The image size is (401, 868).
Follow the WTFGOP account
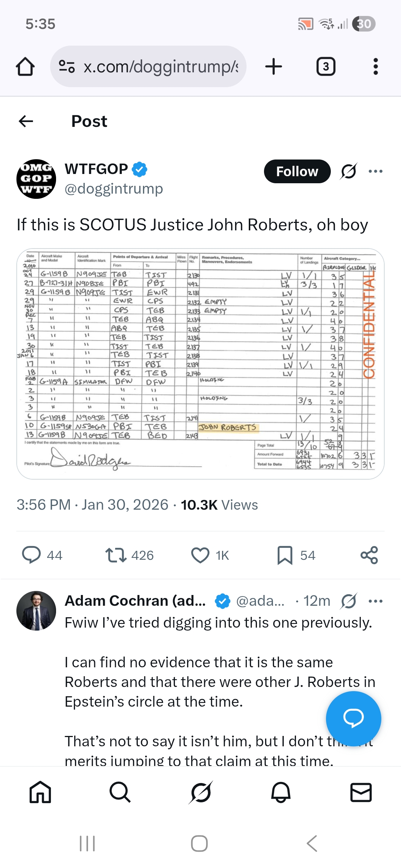297,171
